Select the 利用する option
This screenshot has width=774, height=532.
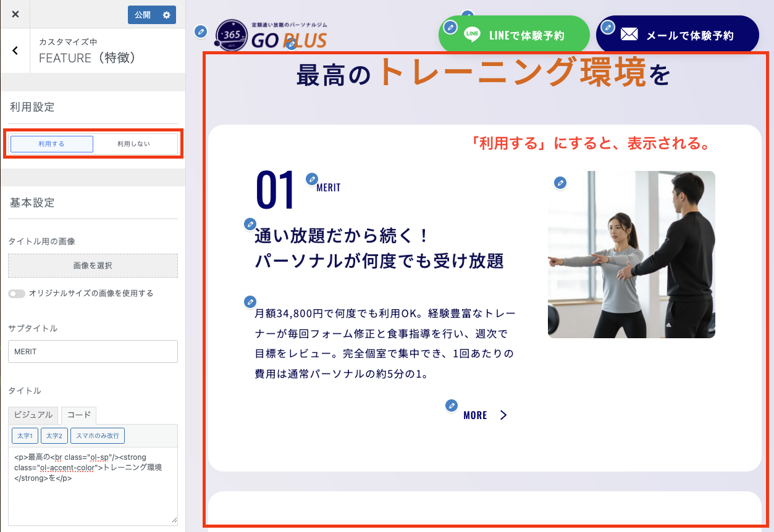click(51, 143)
